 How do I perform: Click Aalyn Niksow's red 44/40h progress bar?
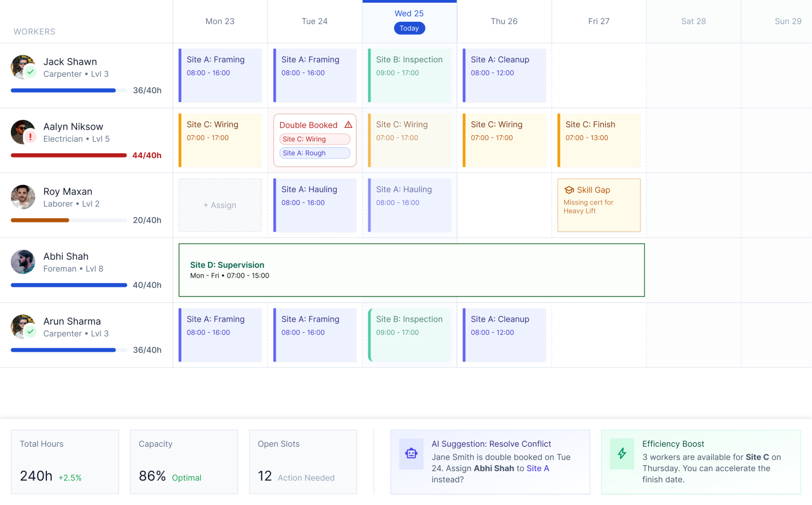tap(69, 155)
